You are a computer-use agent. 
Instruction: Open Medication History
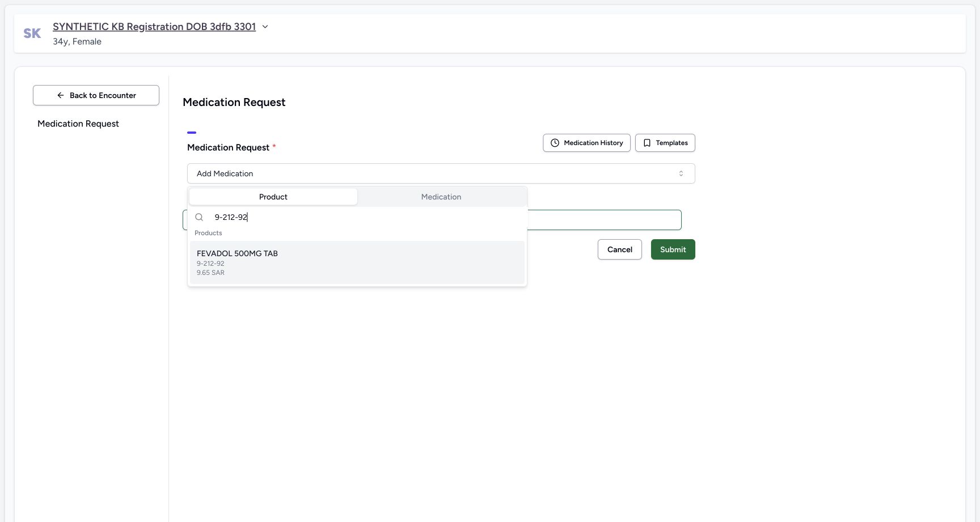point(586,143)
